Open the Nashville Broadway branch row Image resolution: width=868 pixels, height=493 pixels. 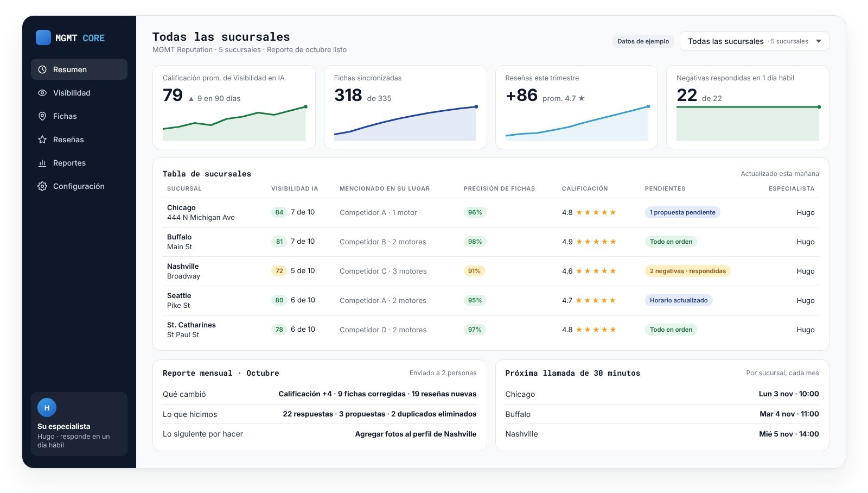pyautogui.click(x=490, y=271)
